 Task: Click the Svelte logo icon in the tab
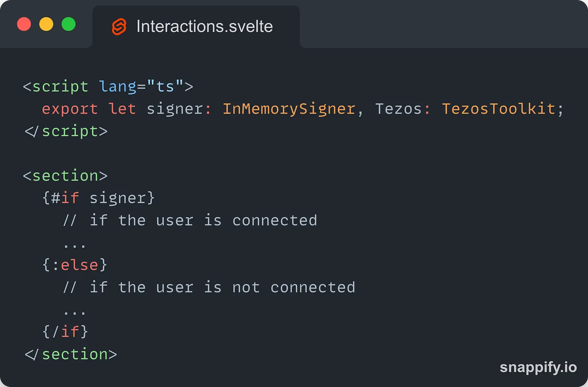click(119, 26)
